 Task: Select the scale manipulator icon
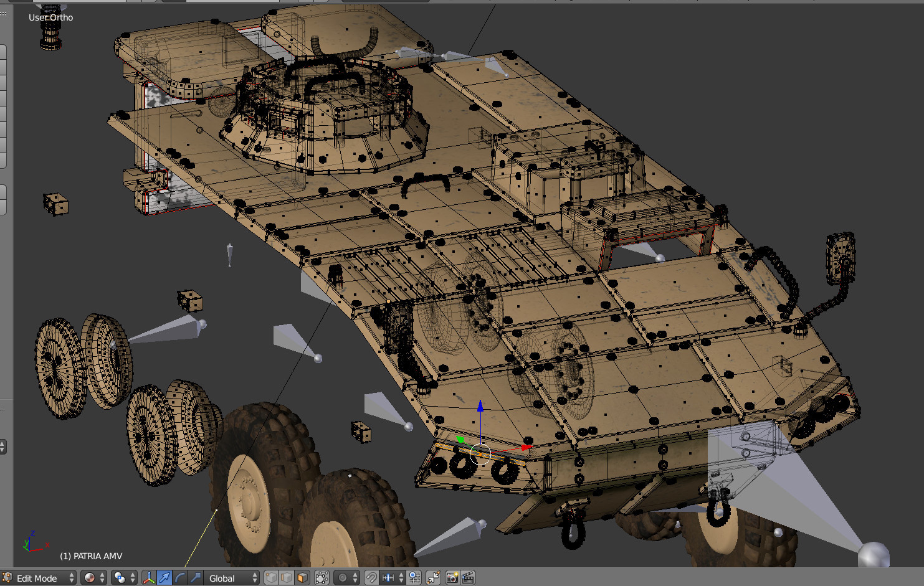tap(196, 578)
